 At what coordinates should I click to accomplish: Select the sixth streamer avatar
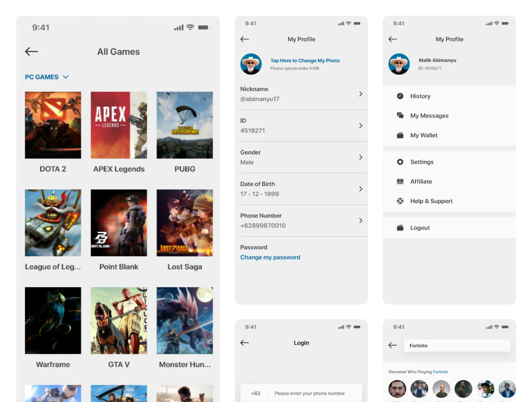(507, 389)
